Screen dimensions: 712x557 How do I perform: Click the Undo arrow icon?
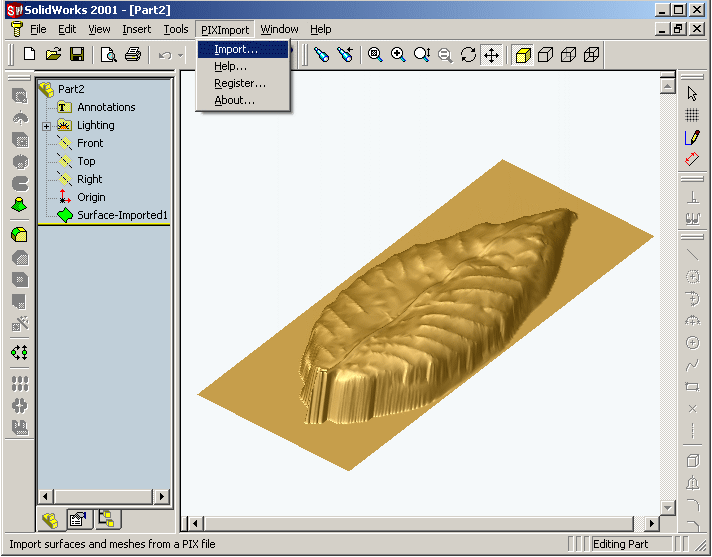(165, 55)
